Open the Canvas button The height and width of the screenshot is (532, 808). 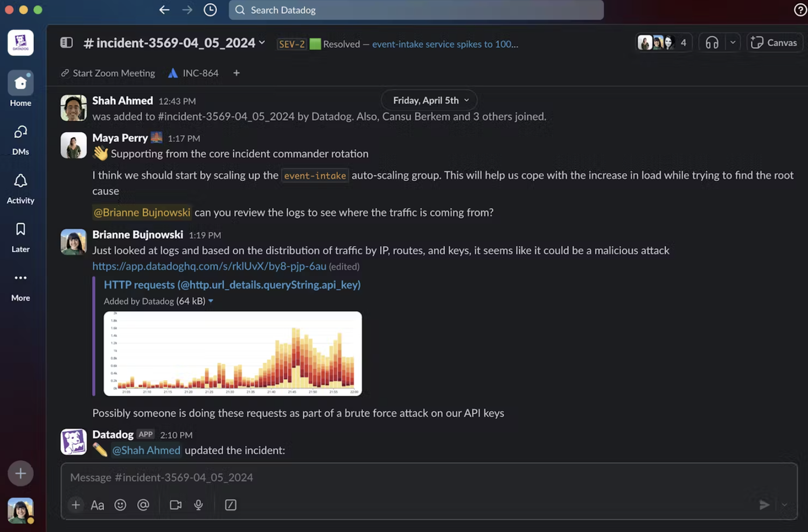tap(774, 43)
